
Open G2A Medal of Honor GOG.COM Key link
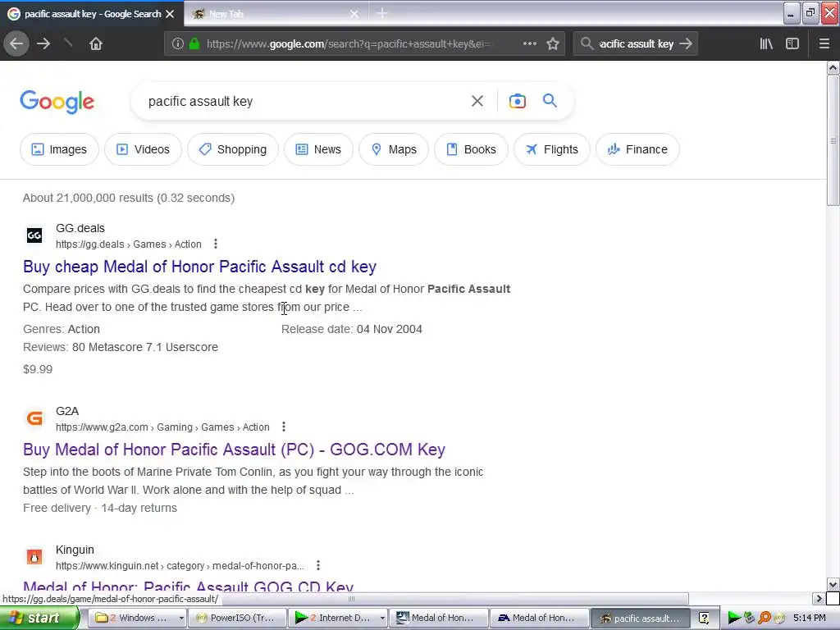coord(234,449)
